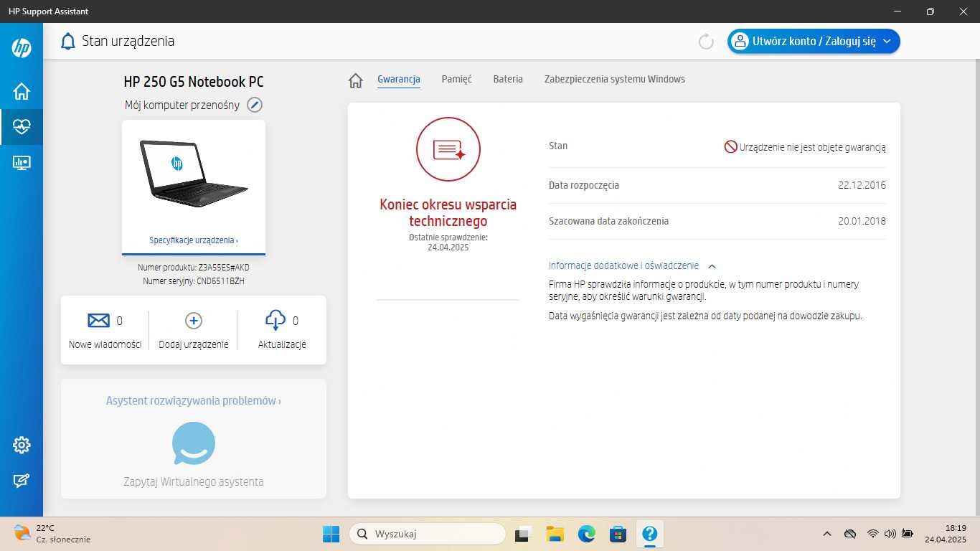Click Dodaj urządzenie plus icon
The width and height of the screenshot is (980, 551).
point(194,321)
